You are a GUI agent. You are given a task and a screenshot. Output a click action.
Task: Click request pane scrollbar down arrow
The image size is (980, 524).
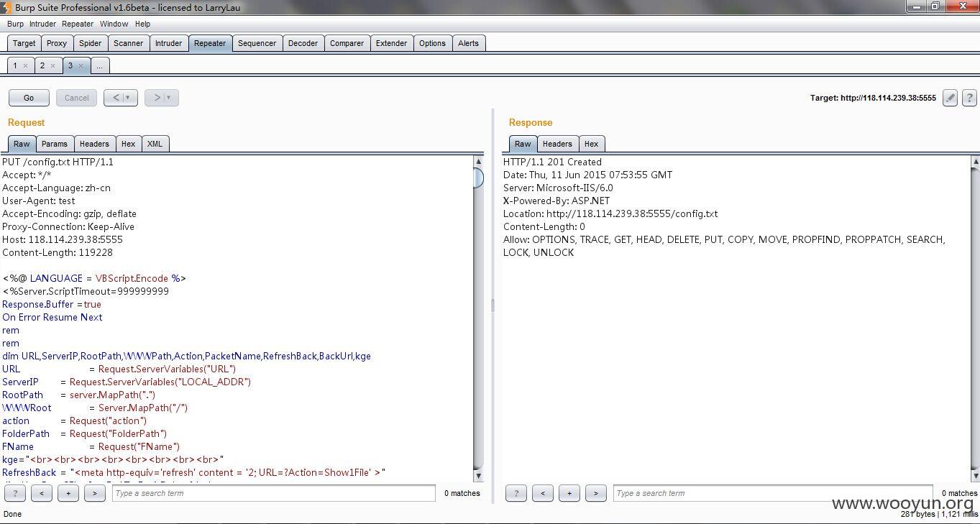click(x=478, y=476)
